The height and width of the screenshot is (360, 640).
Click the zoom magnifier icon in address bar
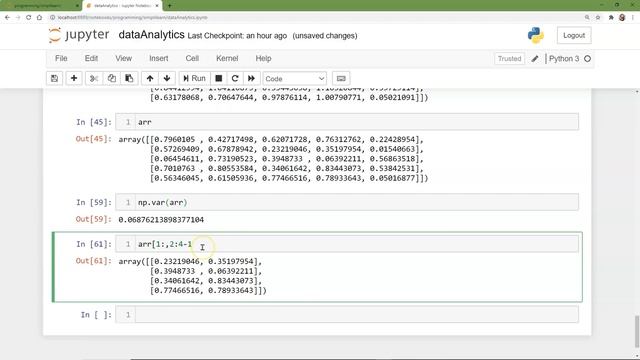587,18
